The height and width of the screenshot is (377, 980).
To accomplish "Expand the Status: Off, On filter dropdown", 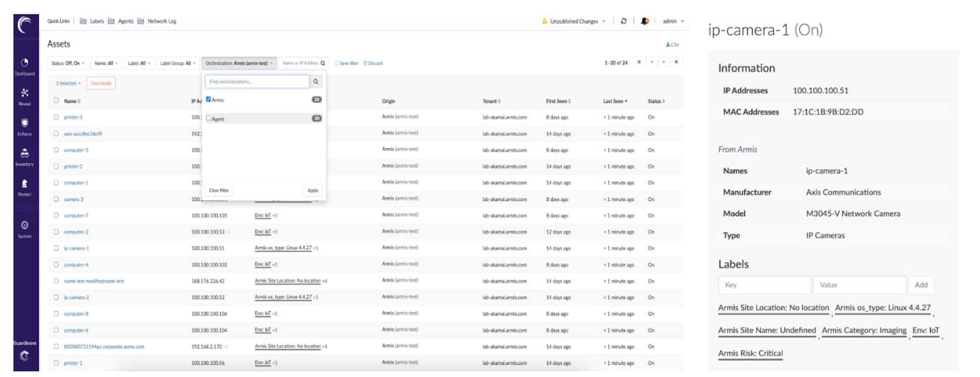I will tap(68, 63).
